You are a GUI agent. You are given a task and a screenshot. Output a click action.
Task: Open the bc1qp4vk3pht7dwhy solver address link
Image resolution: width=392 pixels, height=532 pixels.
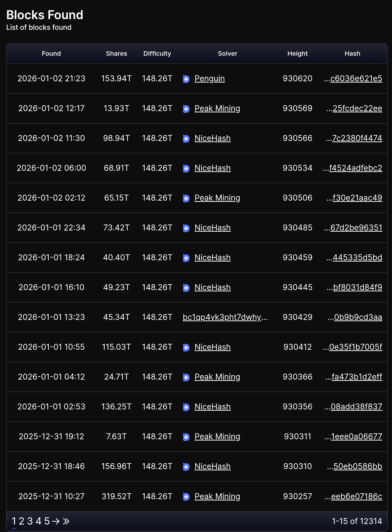(222, 317)
